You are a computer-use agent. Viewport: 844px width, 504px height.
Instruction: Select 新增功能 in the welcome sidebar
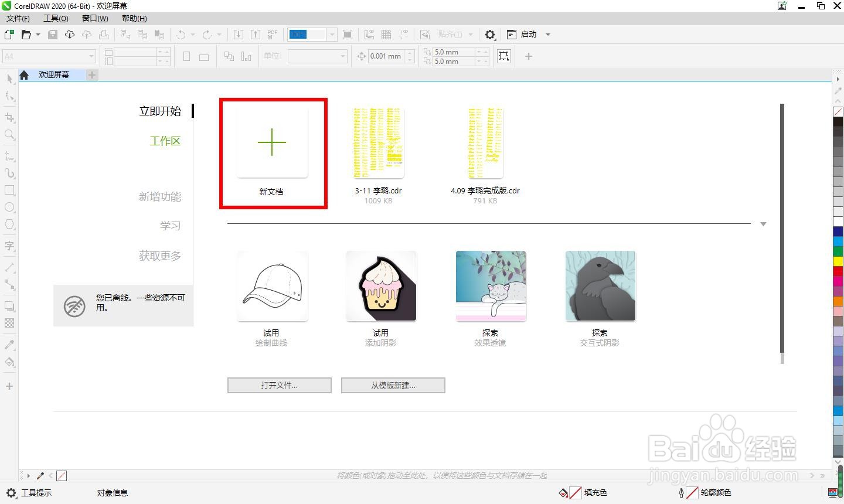click(x=160, y=197)
